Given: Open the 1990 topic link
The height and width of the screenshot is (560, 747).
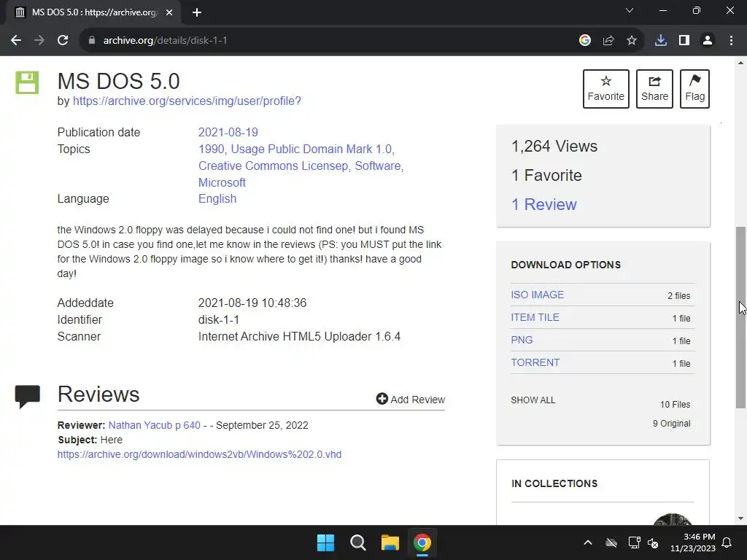Looking at the screenshot, I should click(x=211, y=149).
